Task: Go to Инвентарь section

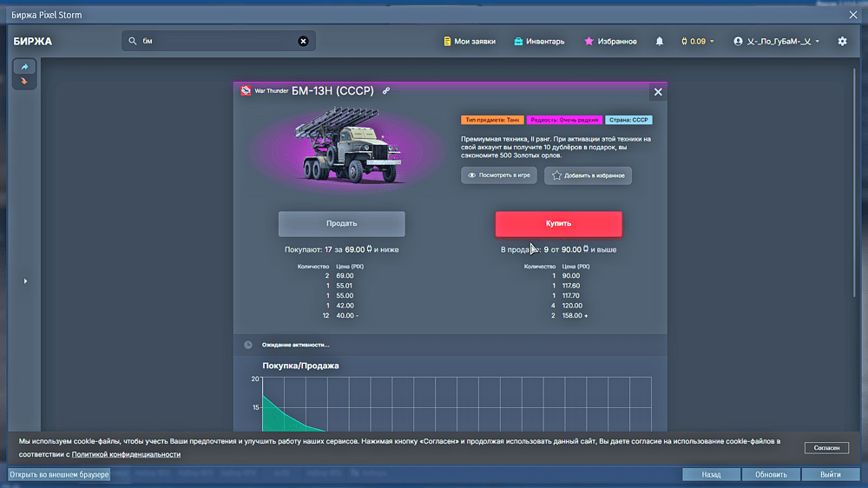Action: [539, 42]
